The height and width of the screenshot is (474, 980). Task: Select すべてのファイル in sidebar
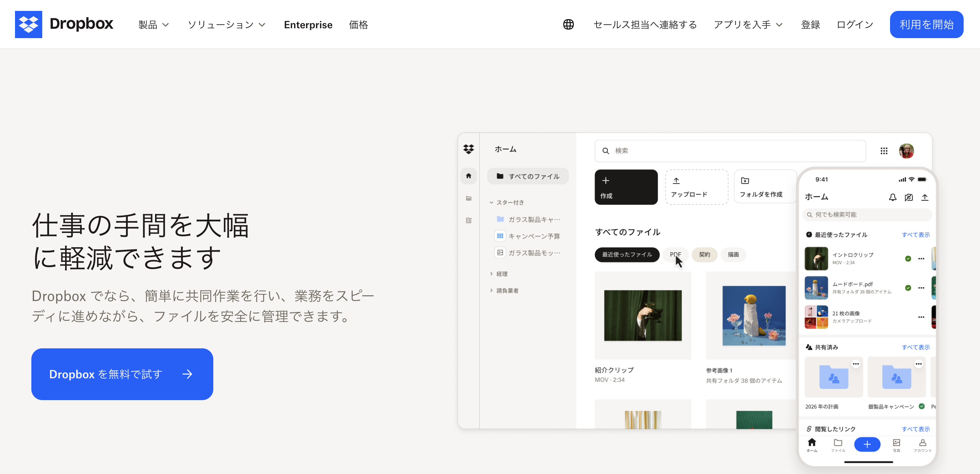528,176
